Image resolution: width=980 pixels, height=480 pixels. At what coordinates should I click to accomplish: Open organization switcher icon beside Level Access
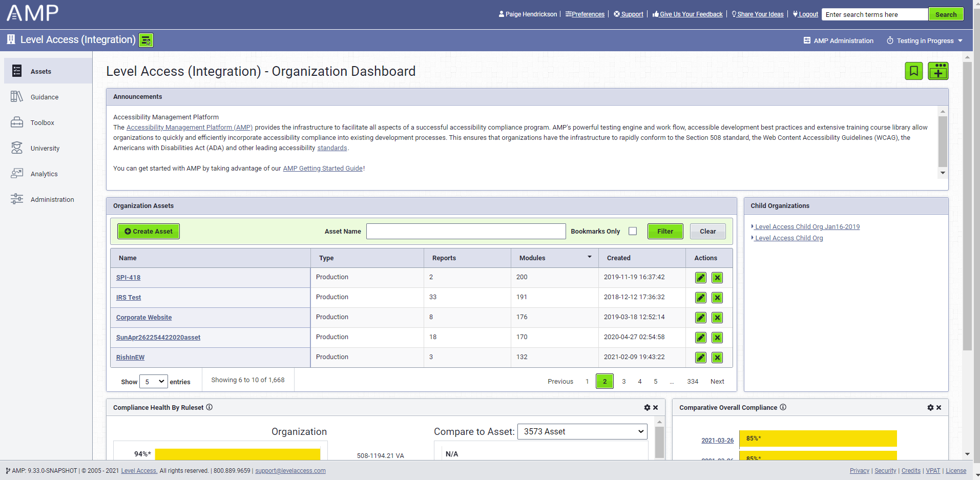[146, 40]
